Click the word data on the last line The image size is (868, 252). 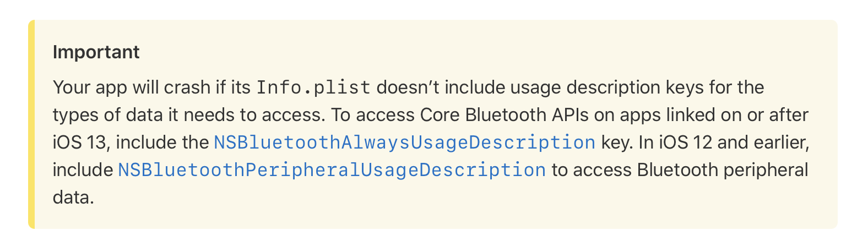[72, 198]
